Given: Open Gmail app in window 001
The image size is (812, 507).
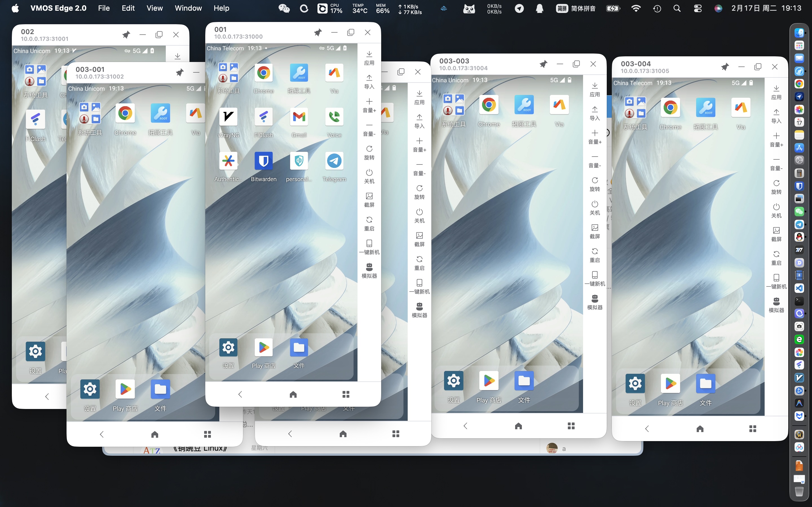Looking at the screenshot, I should pos(299,117).
